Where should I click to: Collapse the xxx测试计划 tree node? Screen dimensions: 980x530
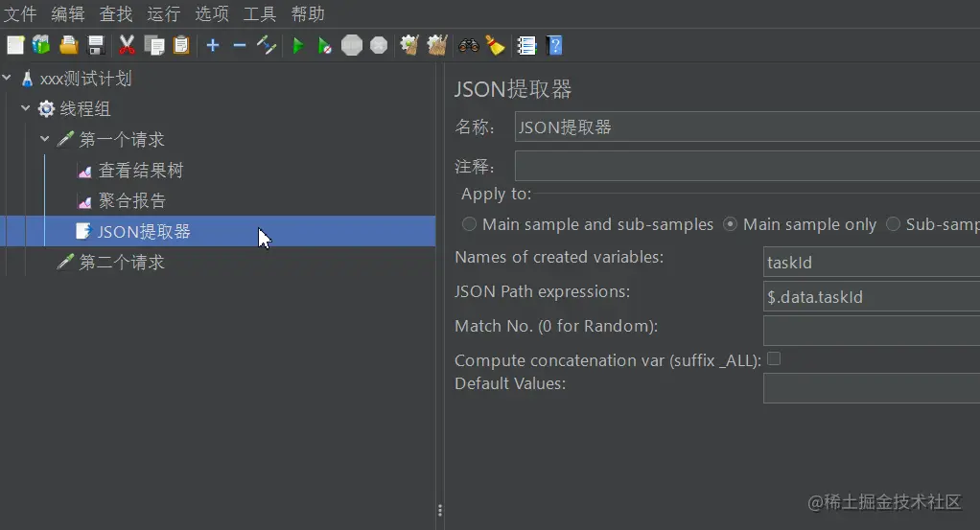coord(7,78)
